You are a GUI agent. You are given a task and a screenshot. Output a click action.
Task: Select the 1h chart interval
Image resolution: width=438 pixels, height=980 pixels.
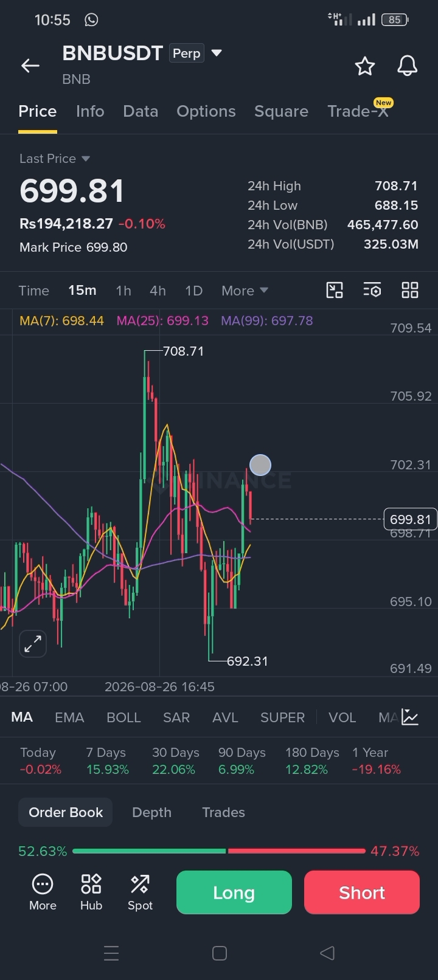tap(123, 291)
